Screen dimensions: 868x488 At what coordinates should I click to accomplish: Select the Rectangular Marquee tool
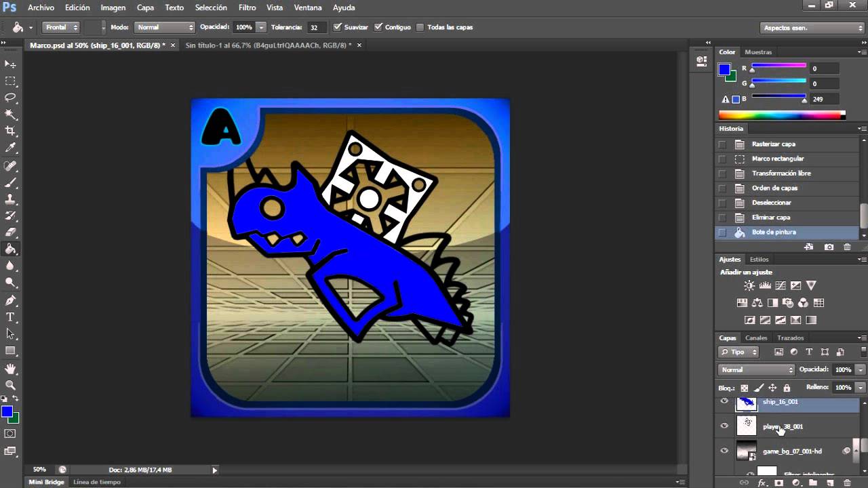click(x=10, y=81)
